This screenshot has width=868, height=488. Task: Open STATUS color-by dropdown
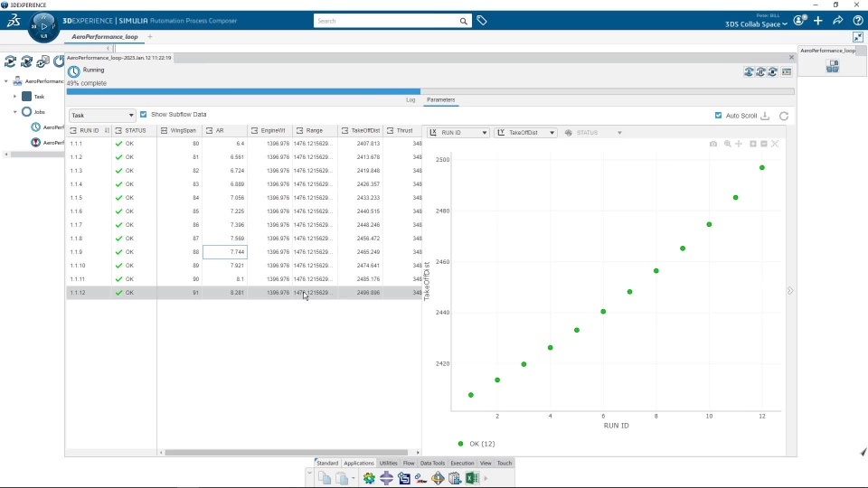coord(593,133)
